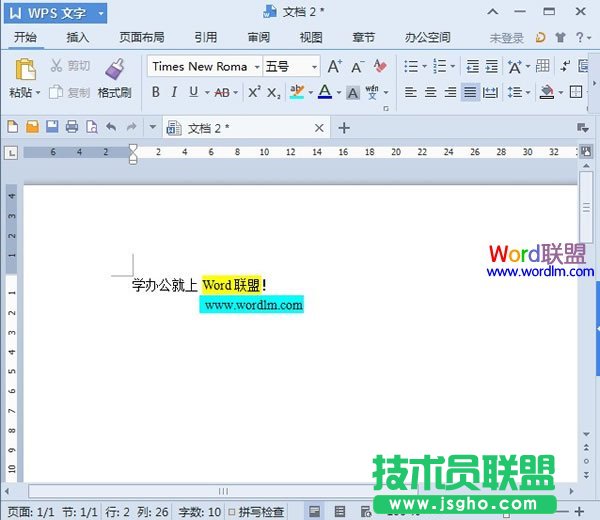
Task: Open 办公空间 tab
Action: (x=427, y=37)
